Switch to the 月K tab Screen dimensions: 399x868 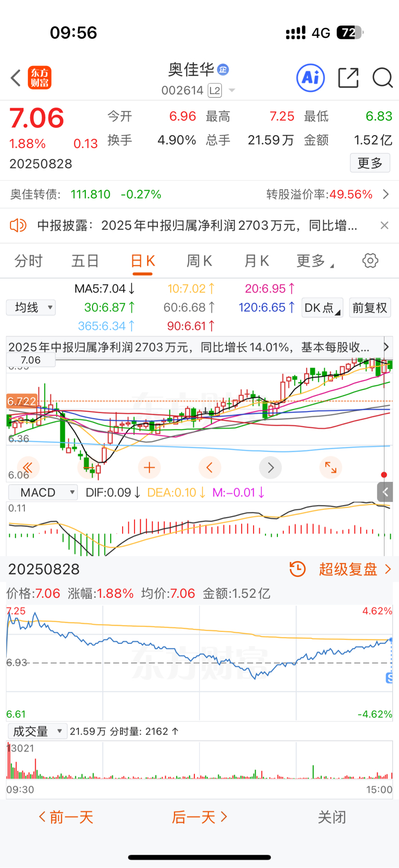pos(257,261)
